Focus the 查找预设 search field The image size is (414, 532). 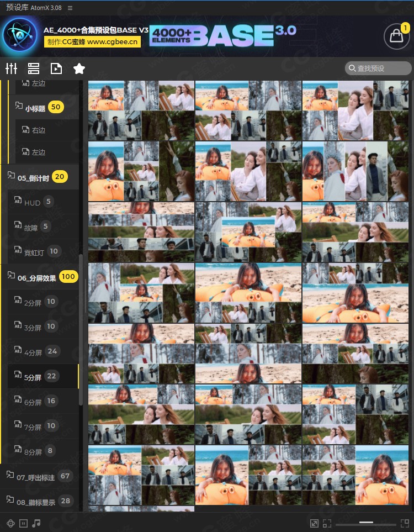(379, 68)
